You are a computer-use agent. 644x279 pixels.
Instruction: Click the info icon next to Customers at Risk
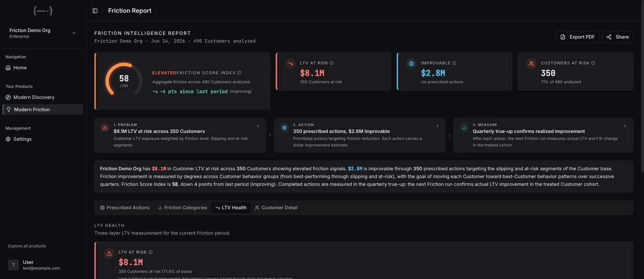point(593,63)
